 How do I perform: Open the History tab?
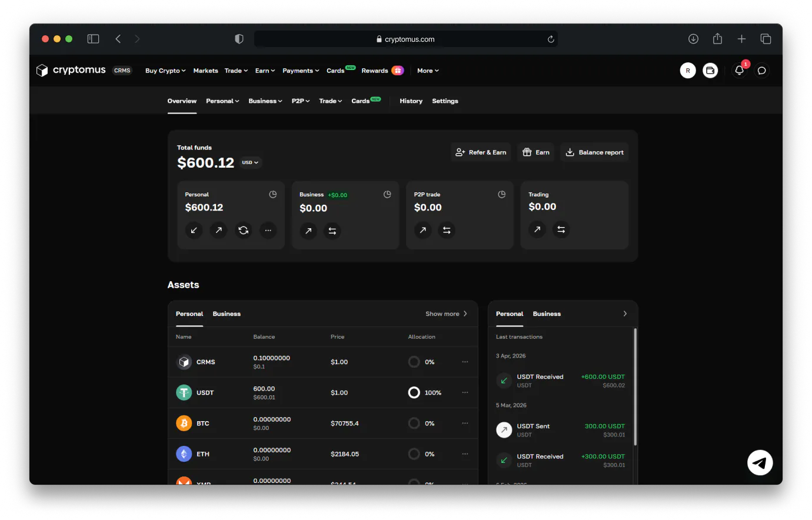411,101
